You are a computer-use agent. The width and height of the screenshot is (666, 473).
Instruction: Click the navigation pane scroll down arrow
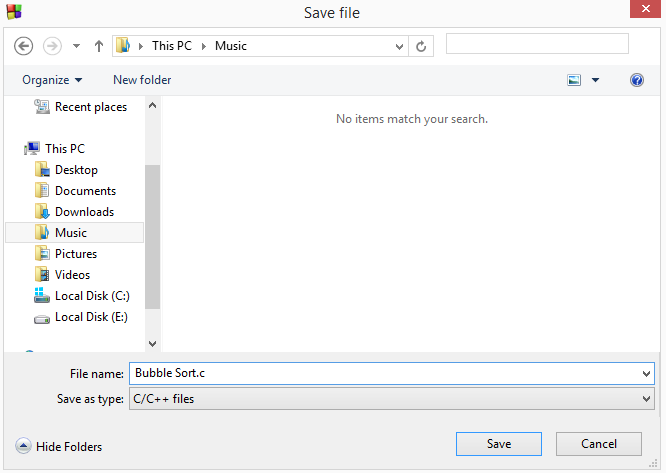point(152,343)
